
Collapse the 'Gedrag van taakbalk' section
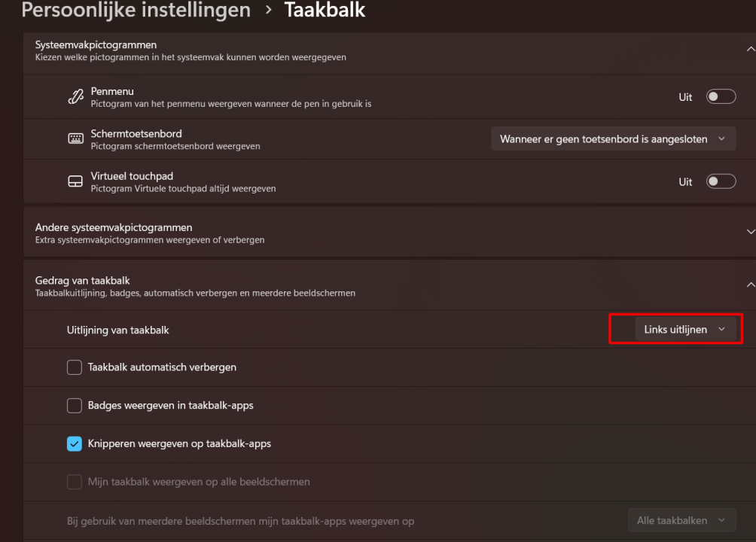[749, 285]
